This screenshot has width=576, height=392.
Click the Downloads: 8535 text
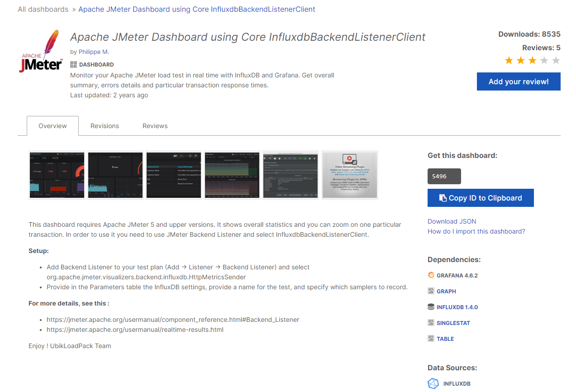[x=529, y=34]
